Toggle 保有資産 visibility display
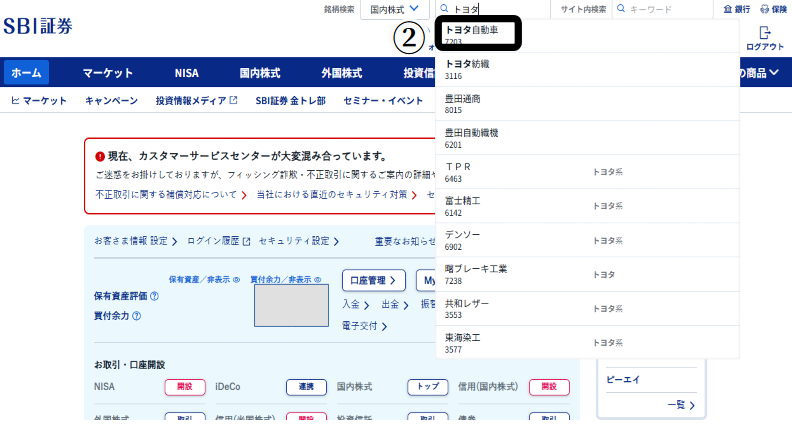The image size is (792, 425). pyautogui.click(x=204, y=280)
